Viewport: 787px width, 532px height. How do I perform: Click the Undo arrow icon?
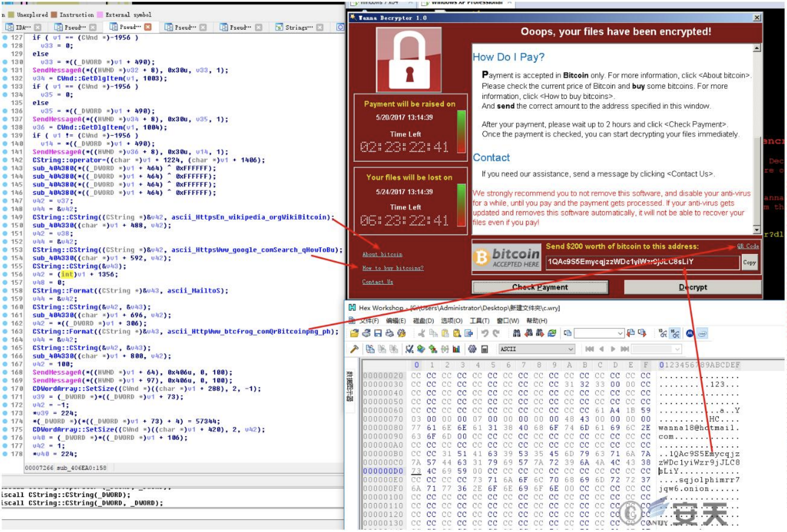(x=484, y=334)
